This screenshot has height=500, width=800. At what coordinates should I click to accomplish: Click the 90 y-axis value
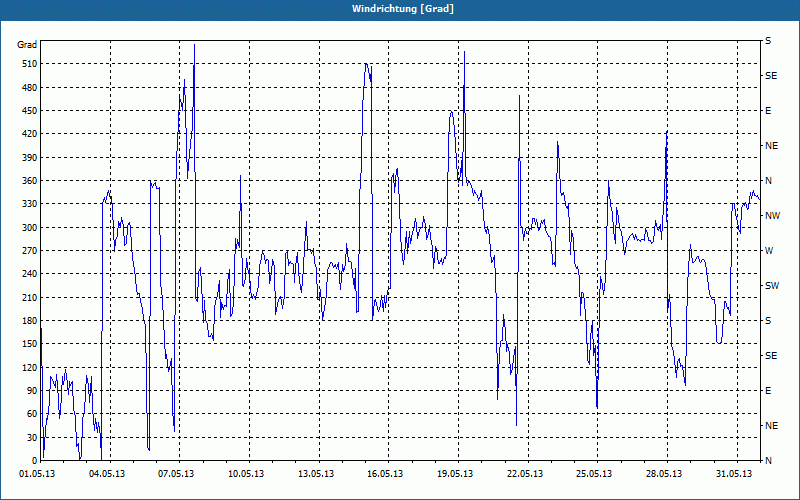pos(32,391)
